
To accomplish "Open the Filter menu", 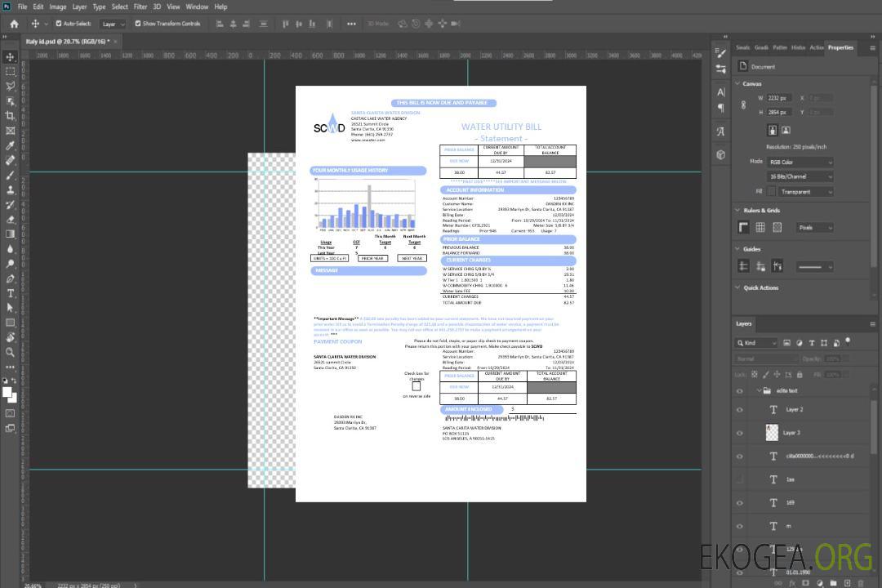I will [x=140, y=7].
